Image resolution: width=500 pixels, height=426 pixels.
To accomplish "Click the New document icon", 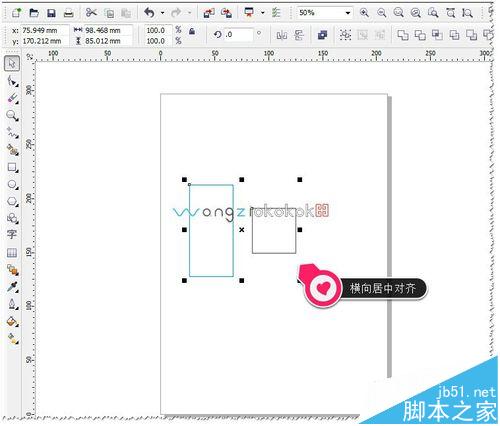I will point(16,13).
